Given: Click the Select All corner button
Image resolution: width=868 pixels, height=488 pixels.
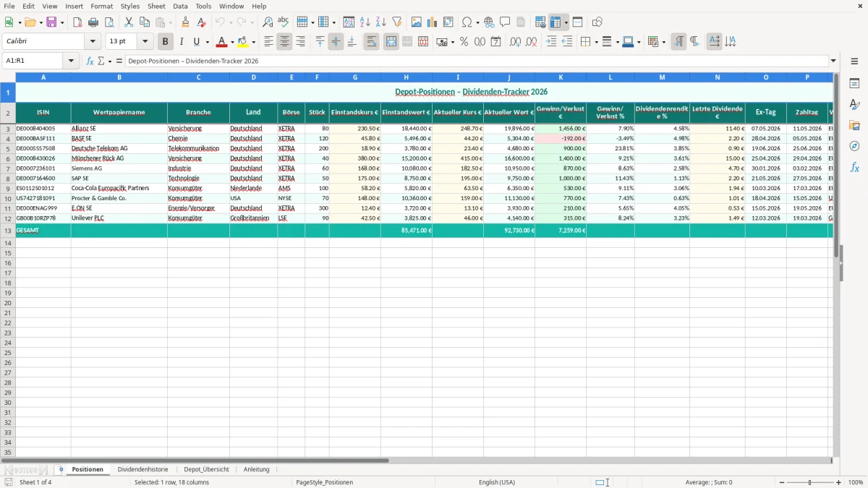Looking at the screenshot, I should 7,77.
